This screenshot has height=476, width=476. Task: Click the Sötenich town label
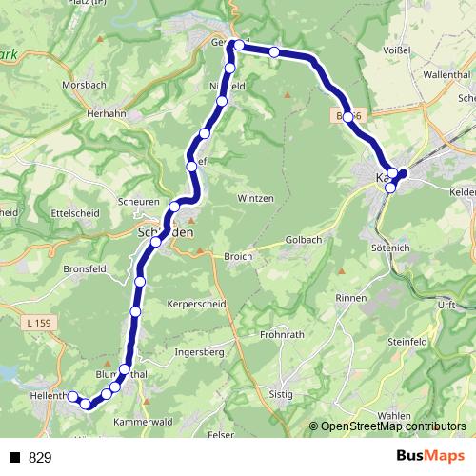pyautogui.click(x=390, y=248)
